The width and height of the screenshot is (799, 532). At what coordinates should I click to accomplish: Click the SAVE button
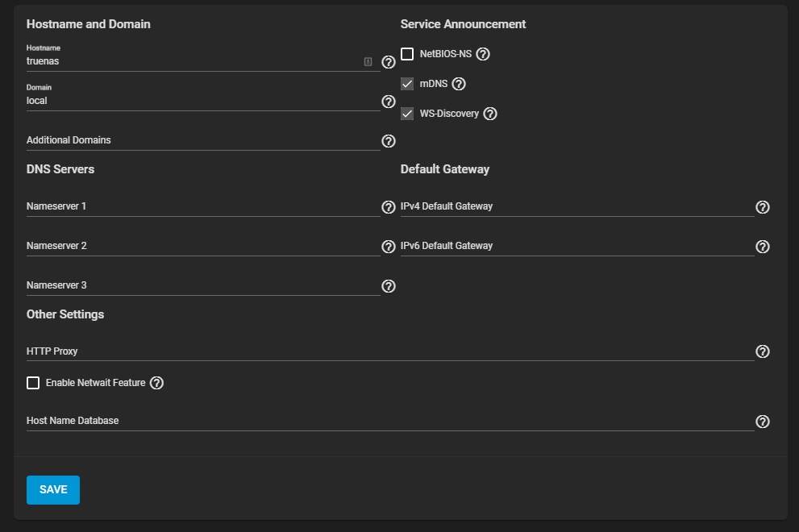pyautogui.click(x=53, y=490)
